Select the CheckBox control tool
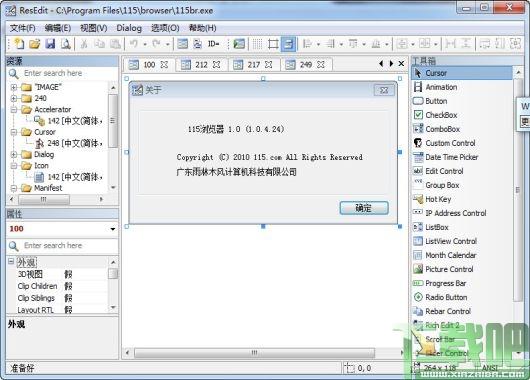 pos(435,115)
